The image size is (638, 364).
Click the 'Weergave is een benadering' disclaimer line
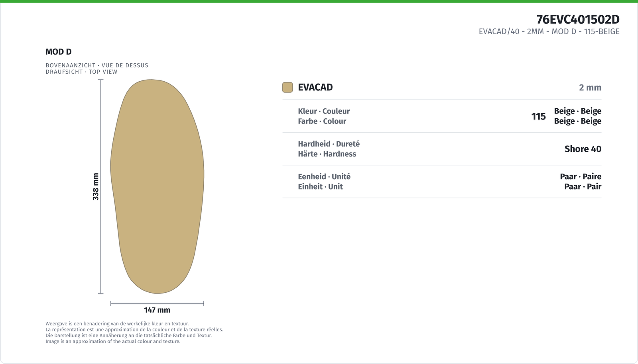117,324
